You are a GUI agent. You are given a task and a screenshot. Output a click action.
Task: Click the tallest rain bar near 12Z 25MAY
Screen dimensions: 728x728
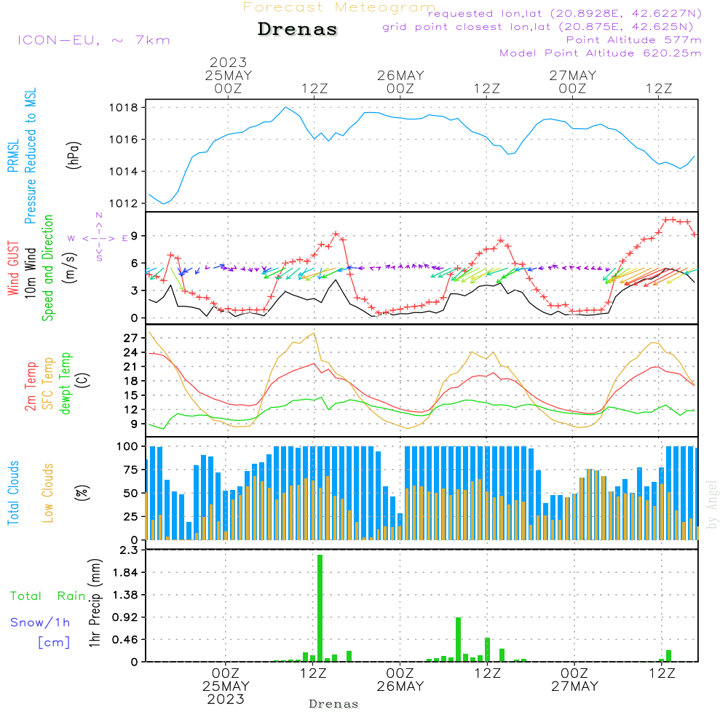coord(320,608)
